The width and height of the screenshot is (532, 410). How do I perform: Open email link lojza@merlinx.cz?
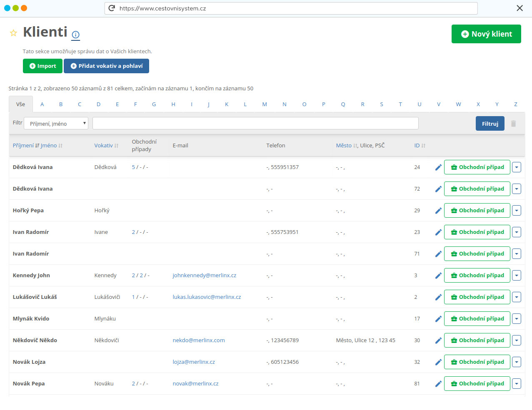point(194,362)
